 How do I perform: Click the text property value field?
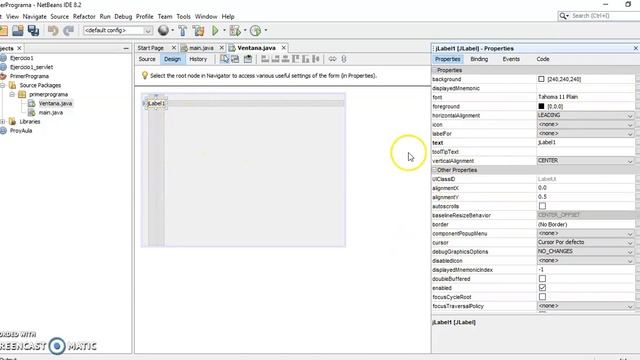click(585, 142)
